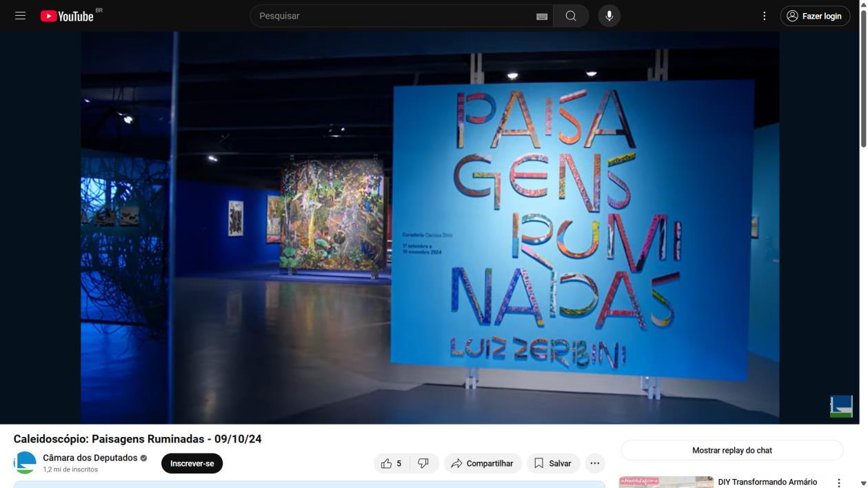This screenshot has width=868, height=488.
Task: Open the header three-dot settings menu
Action: click(764, 16)
